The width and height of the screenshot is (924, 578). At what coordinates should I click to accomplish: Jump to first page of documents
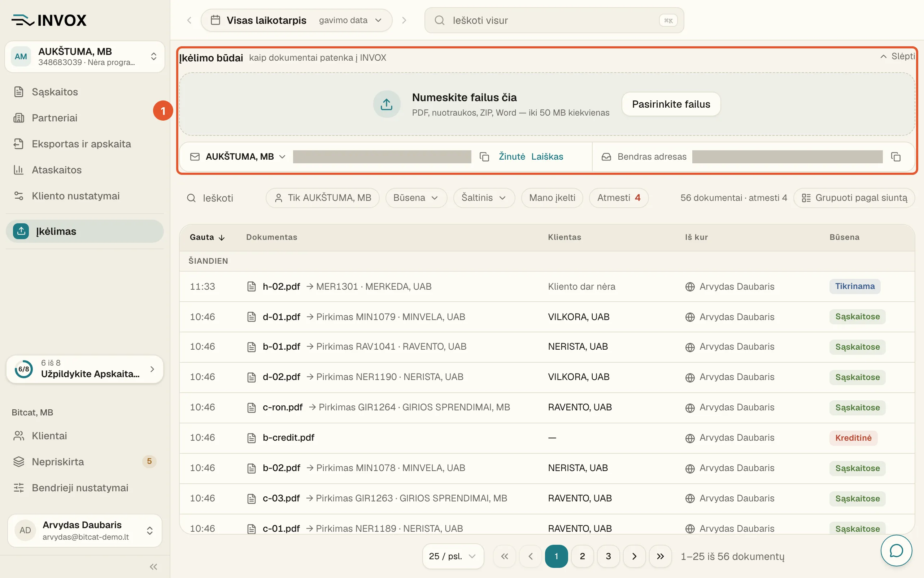pyautogui.click(x=504, y=556)
